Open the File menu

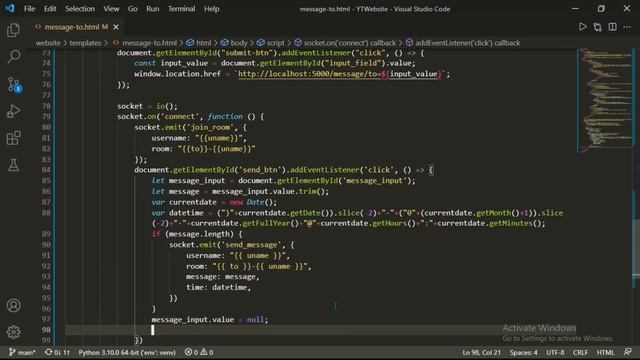pyautogui.click(x=29, y=9)
